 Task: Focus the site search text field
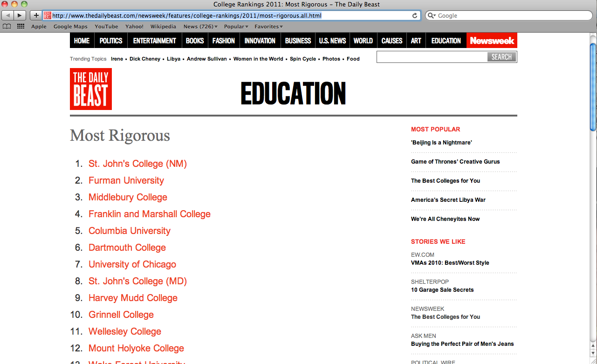coord(432,57)
